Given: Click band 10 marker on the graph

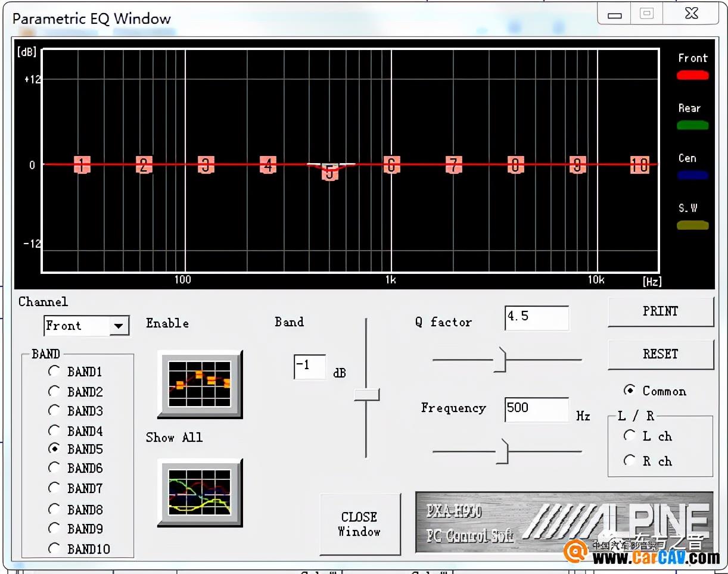Looking at the screenshot, I should pyautogui.click(x=639, y=165).
